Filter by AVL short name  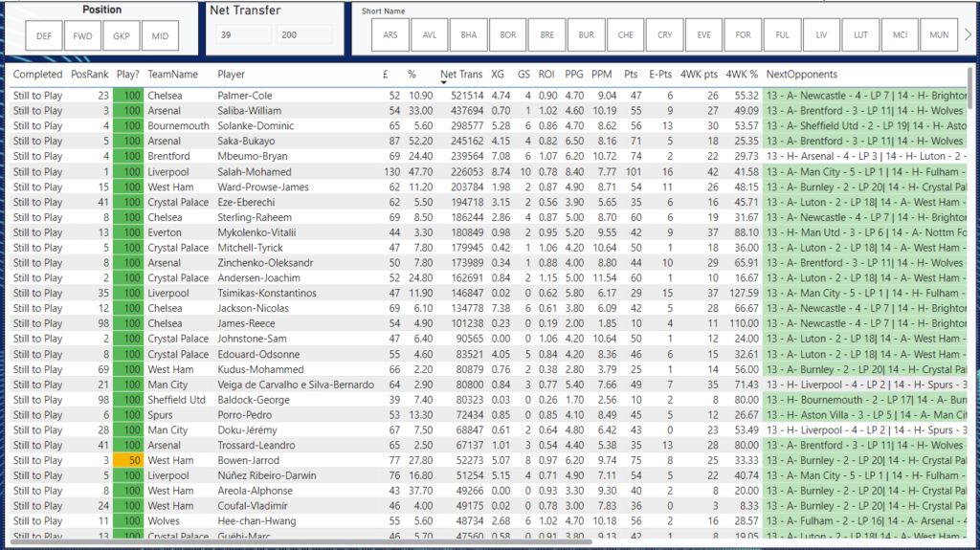pyautogui.click(x=430, y=35)
